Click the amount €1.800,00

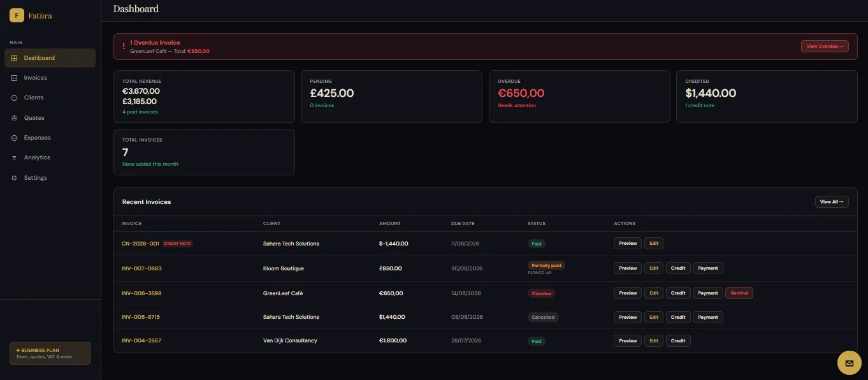click(393, 340)
